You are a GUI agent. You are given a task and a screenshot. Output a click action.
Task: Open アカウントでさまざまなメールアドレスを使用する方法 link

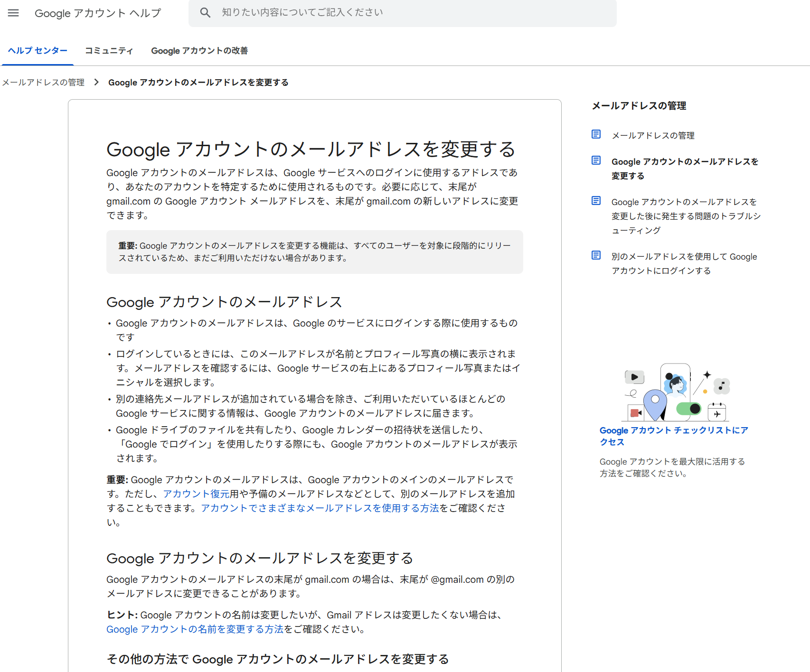319,508
